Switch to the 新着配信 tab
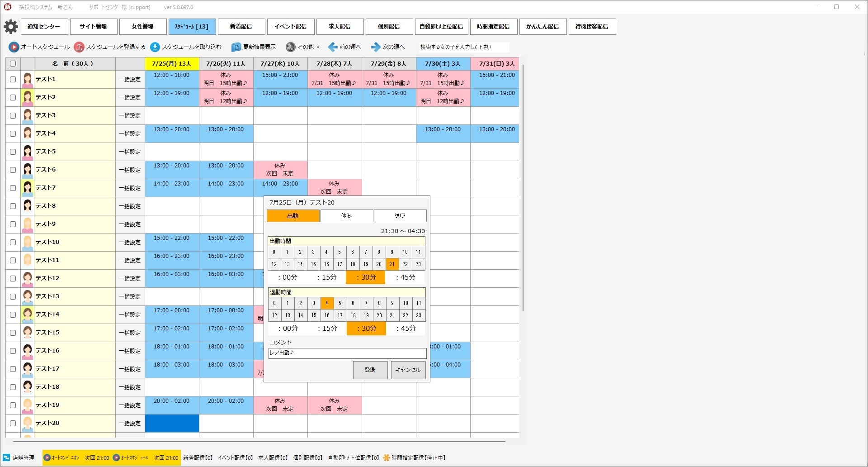Image resolution: width=868 pixels, height=467 pixels. coord(241,27)
